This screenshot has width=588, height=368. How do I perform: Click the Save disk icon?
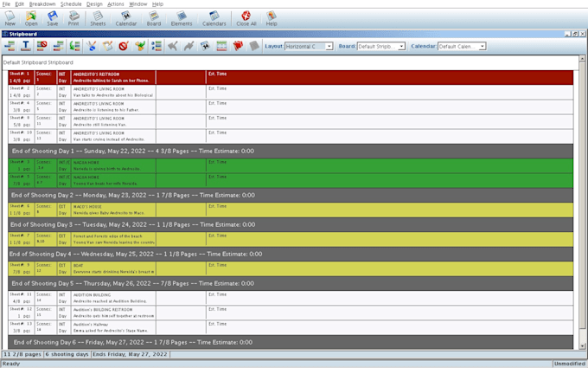click(53, 18)
